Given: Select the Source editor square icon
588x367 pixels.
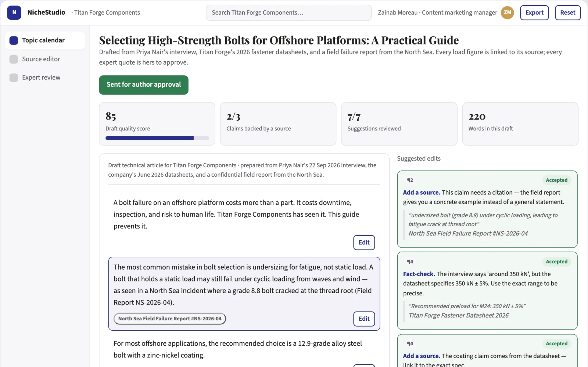Looking at the screenshot, I should [x=14, y=59].
